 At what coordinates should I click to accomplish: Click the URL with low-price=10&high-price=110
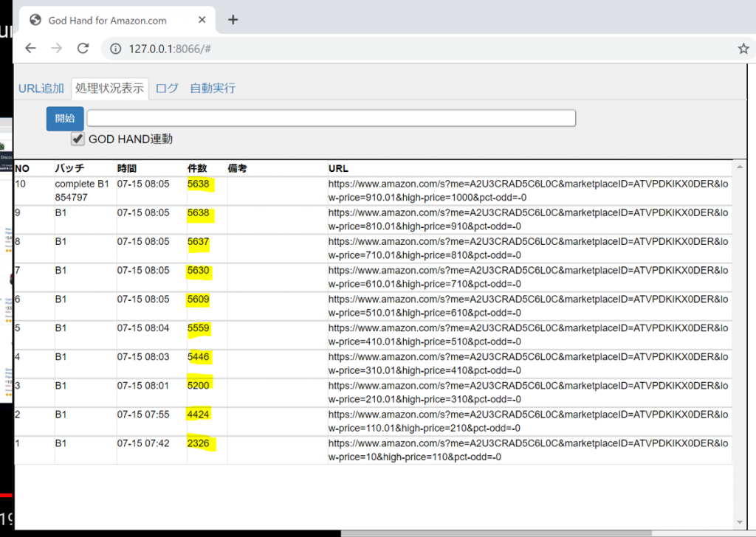529,450
